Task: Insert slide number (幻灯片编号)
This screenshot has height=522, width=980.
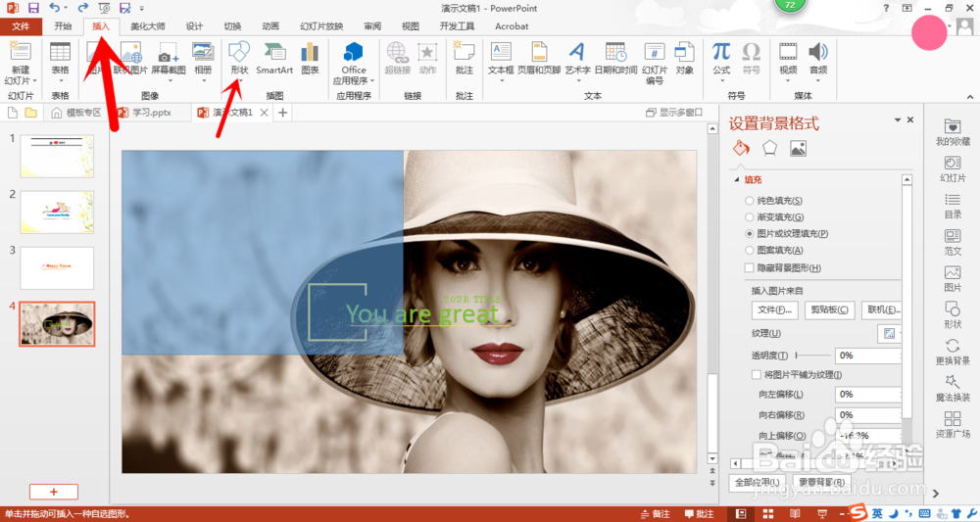Action: coord(655,53)
